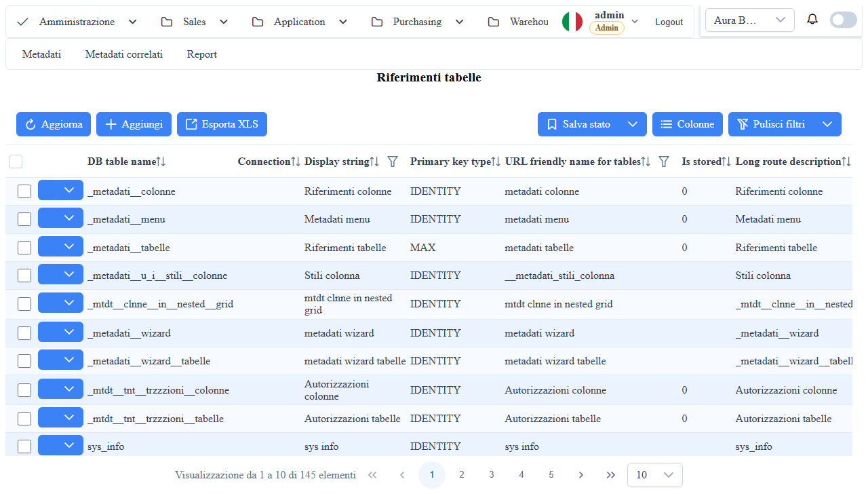Open row actions dropdown for sys_info

click(60, 445)
